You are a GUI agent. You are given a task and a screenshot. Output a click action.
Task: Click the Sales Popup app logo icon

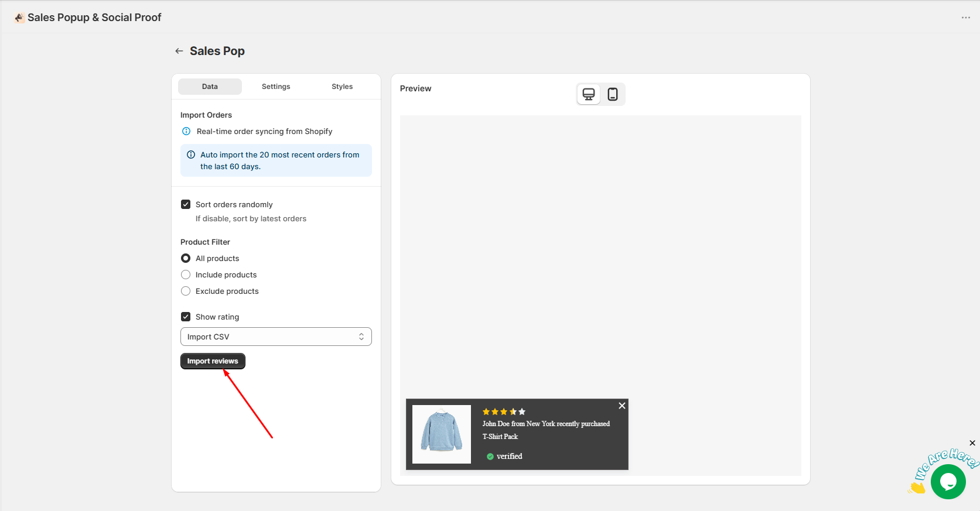point(19,18)
